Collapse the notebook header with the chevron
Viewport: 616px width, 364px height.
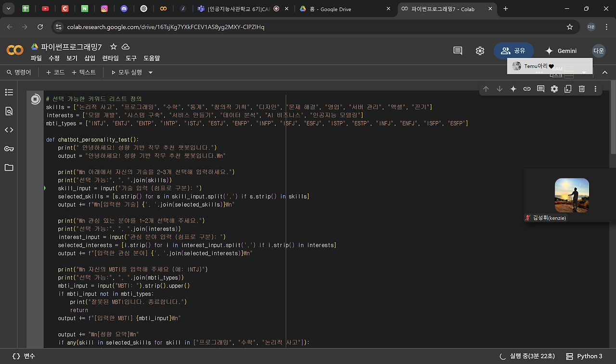coord(604,72)
